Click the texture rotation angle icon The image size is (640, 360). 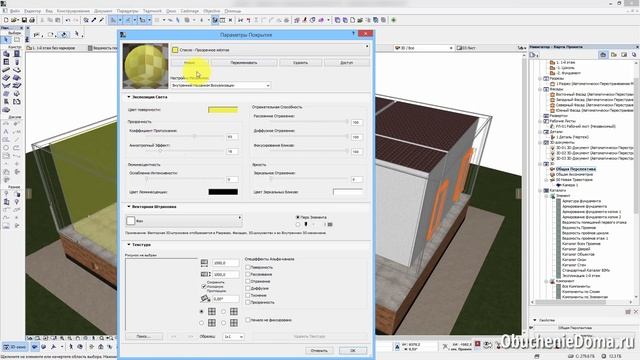click(x=205, y=299)
